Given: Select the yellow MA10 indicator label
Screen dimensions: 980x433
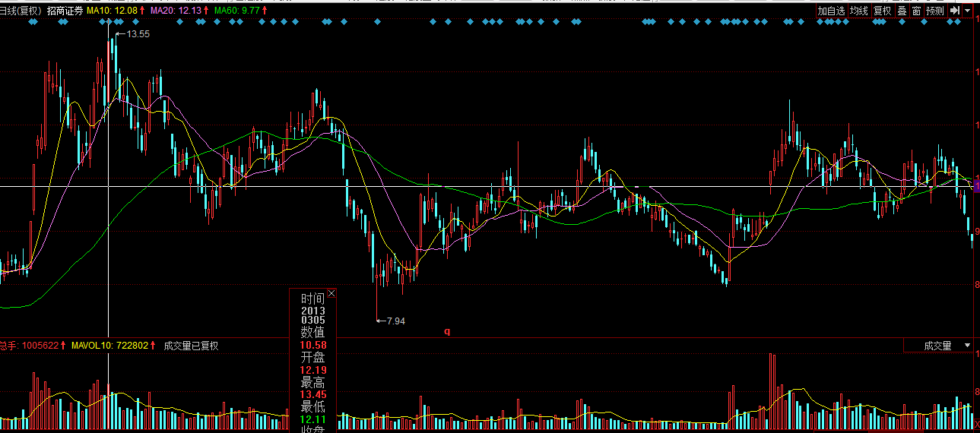Looking at the screenshot, I should pos(115,11).
